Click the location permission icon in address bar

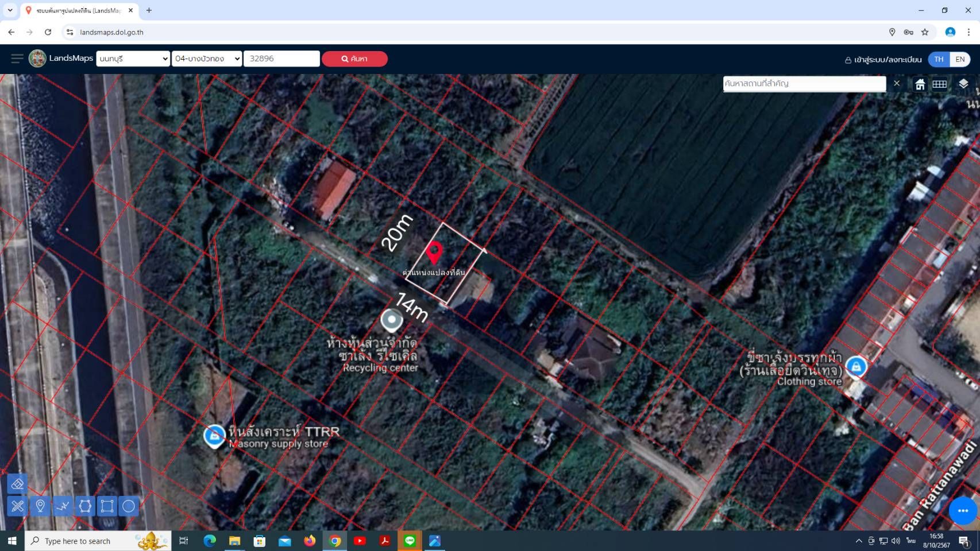pyautogui.click(x=892, y=32)
